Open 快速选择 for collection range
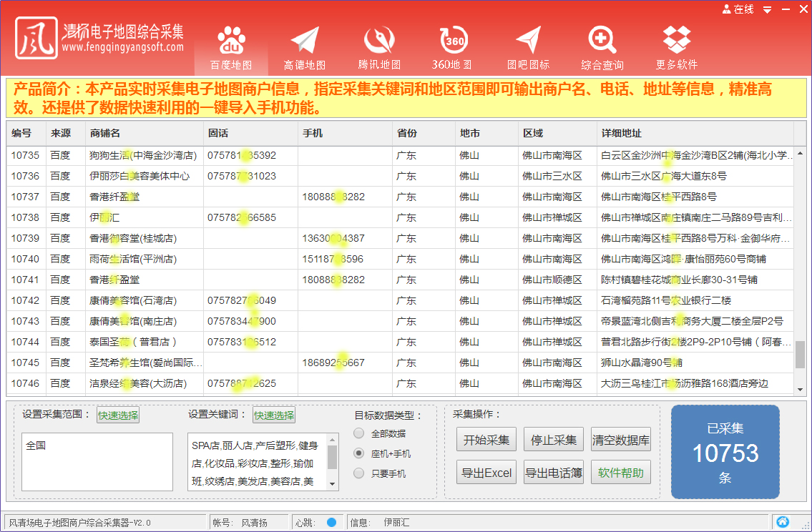Viewport: 812px width, 532px height. pyautogui.click(x=119, y=415)
